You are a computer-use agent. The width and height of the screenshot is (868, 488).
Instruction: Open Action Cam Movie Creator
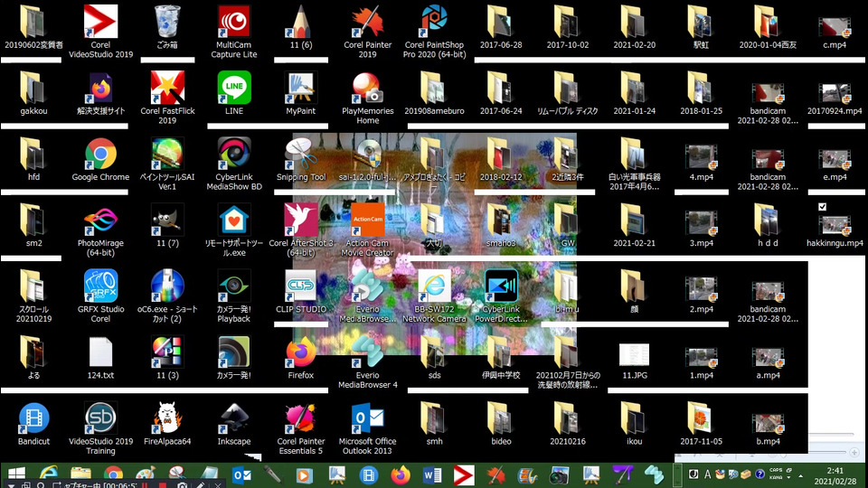(368, 230)
